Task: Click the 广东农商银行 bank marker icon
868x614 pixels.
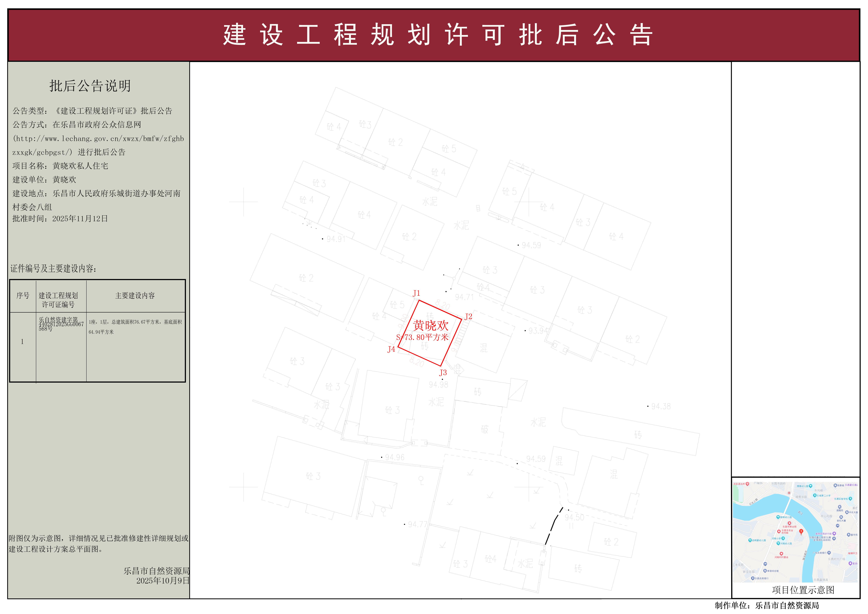Action: pos(829,553)
